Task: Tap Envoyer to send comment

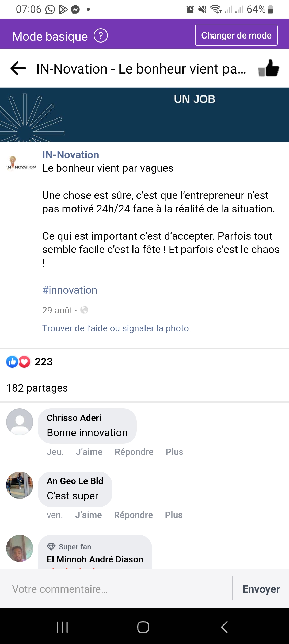Action: pos(261,589)
